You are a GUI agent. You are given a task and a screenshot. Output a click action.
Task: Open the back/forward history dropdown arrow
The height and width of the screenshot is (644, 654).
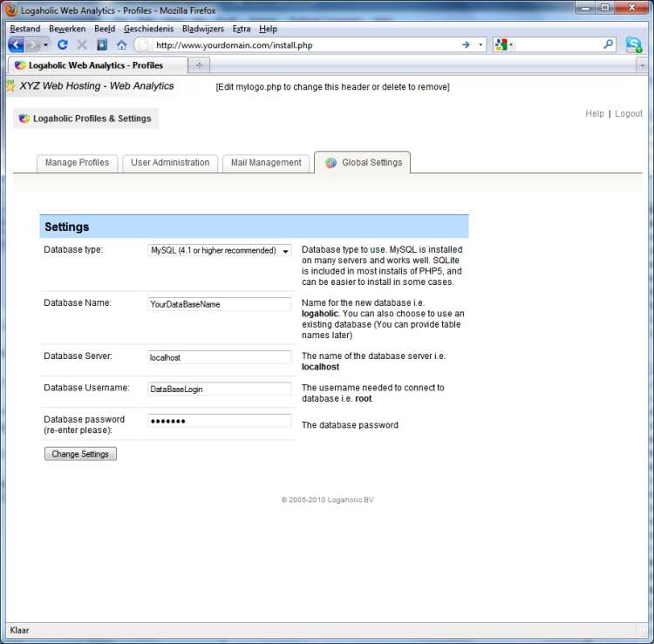tap(45, 44)
